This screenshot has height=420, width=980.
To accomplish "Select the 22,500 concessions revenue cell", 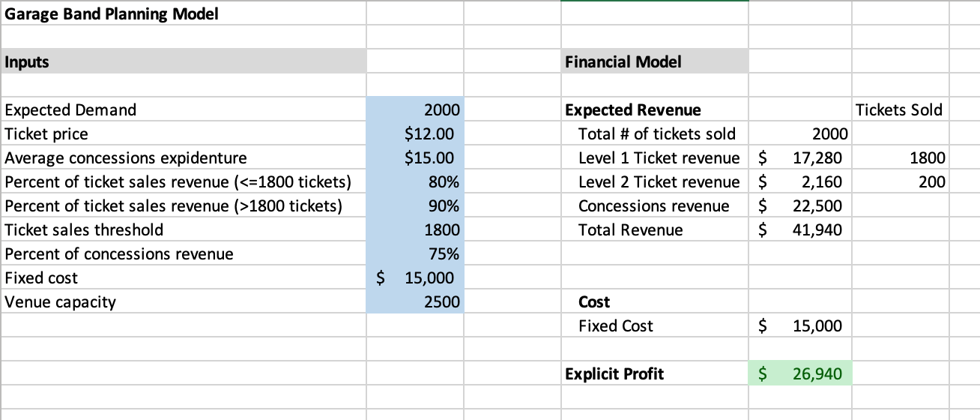I will click(799, 205).
